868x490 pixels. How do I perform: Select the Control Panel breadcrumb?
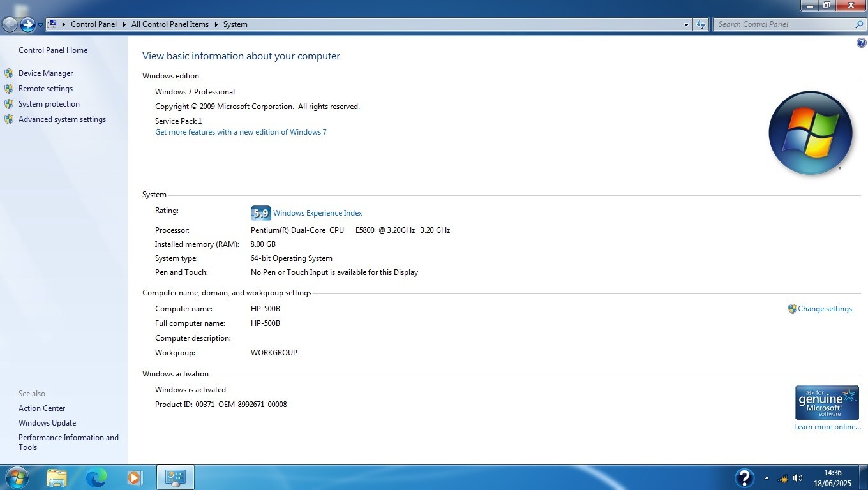tap(94, 24)
